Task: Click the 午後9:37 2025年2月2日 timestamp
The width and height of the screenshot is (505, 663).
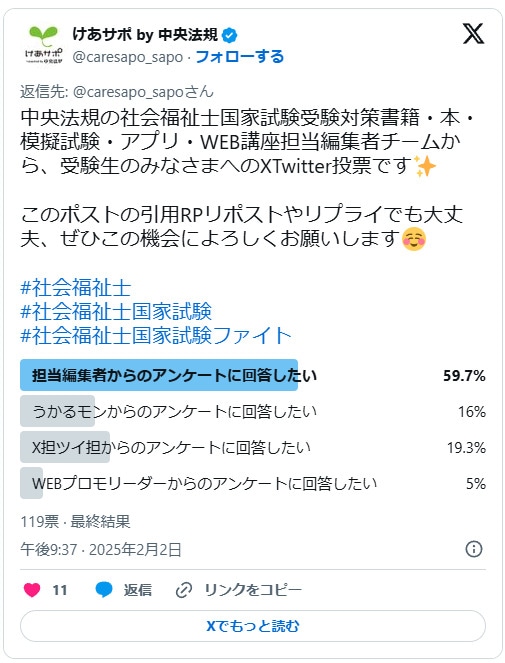Action: pos(101,549)
